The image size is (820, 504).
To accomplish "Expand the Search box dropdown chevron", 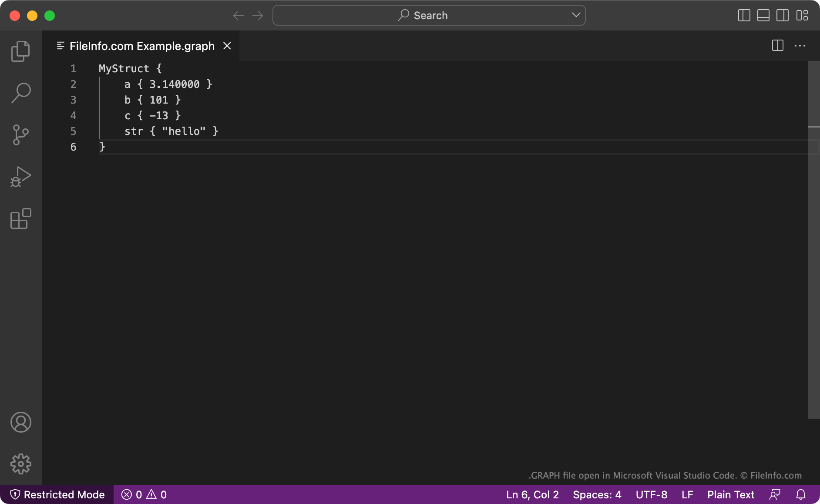I will [576, 15].
